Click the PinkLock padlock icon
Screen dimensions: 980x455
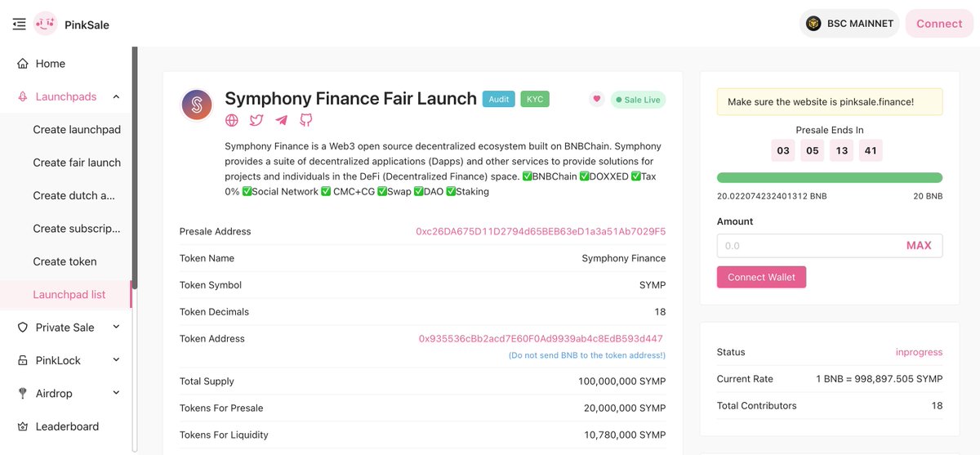coord(23,360)
